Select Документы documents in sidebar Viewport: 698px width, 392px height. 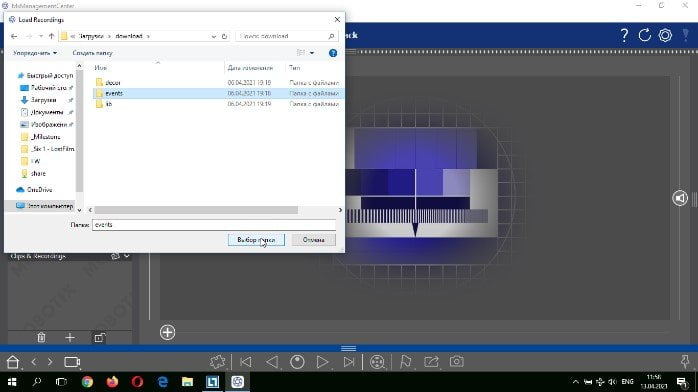[x=47, y=112]
